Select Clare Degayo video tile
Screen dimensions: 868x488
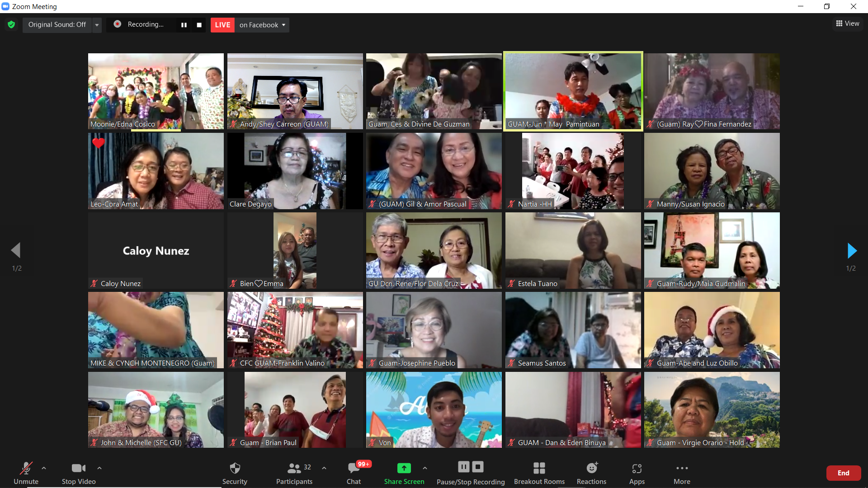295,171
